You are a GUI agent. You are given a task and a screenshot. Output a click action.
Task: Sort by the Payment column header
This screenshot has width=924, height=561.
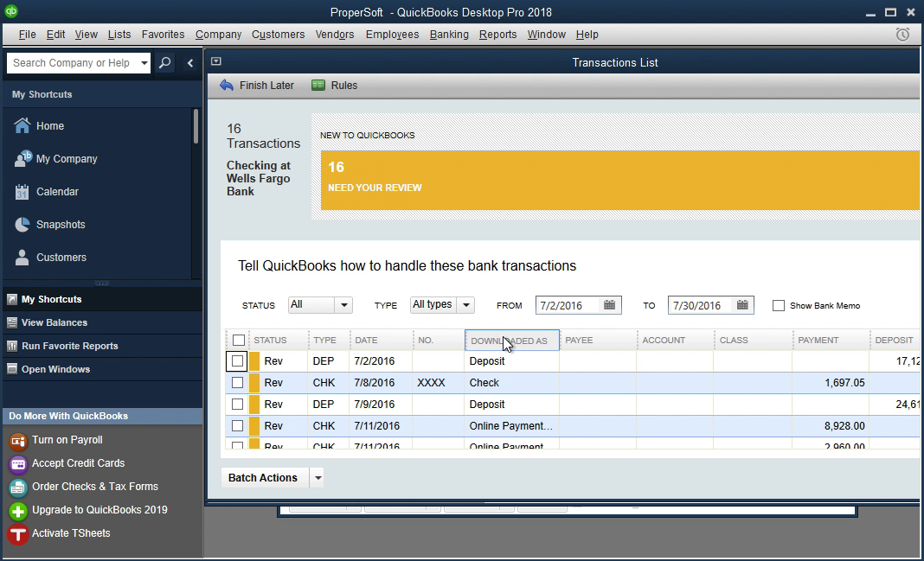click(x=831, y=341)
